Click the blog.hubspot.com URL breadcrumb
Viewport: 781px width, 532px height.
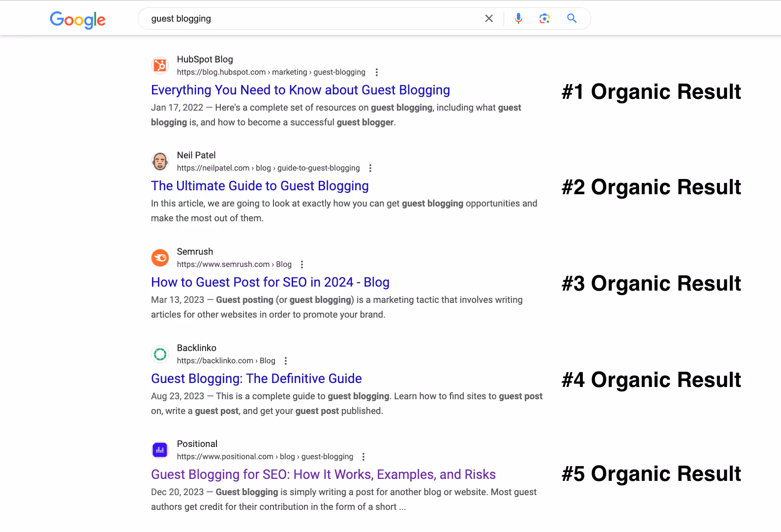pos(271,72)
